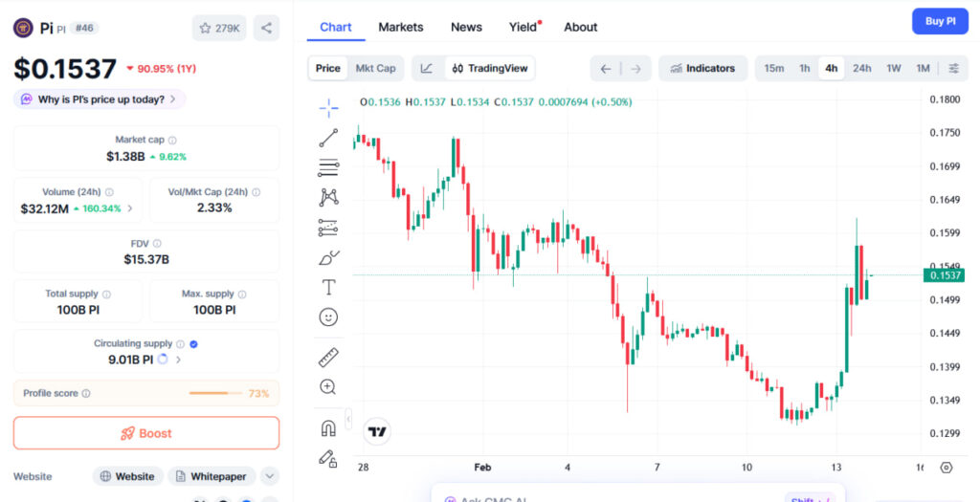Click the zoom in magnifier tool
The height and width of the screenshot is (502, 980).
point(328,387)
